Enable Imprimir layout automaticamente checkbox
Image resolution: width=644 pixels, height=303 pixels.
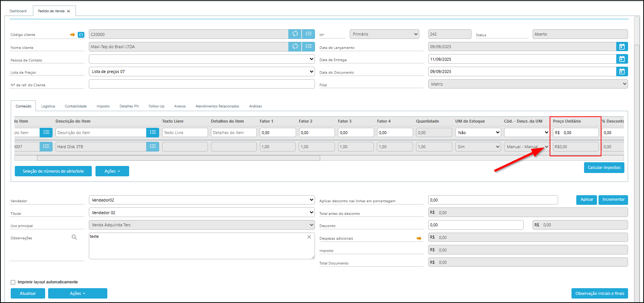(13, 282)
